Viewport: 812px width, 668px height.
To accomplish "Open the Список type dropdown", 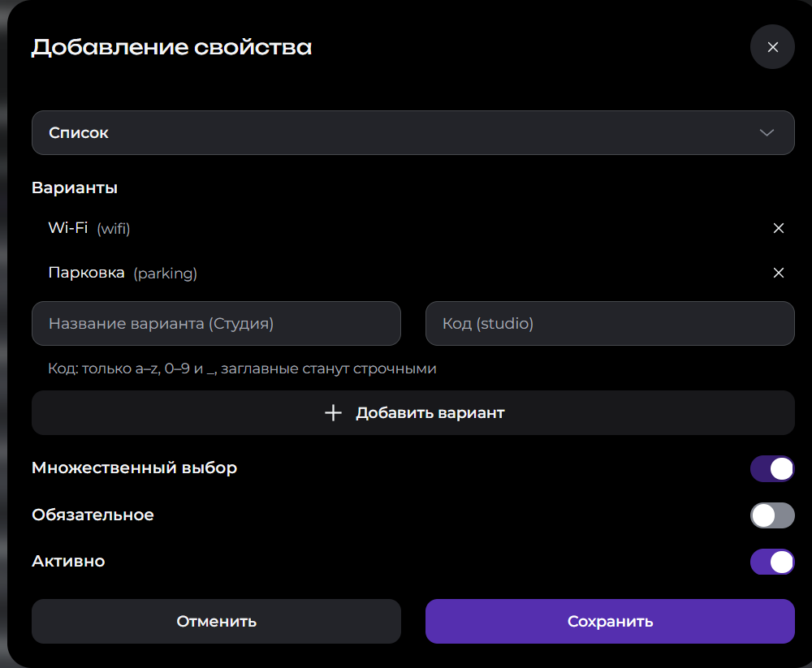I will pyautogui.click(x=412, y=132).
